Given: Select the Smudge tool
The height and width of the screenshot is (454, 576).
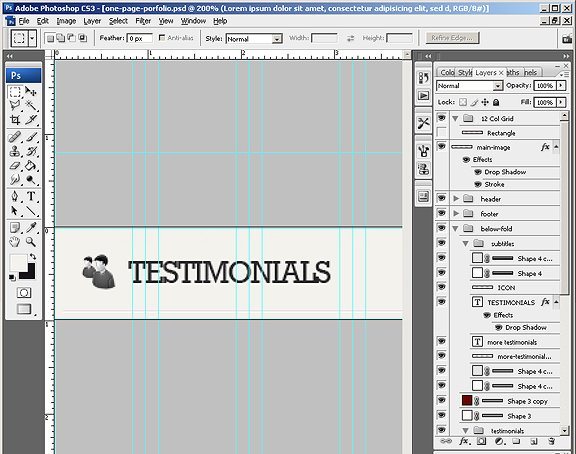Looking at the screenshot, I should (x=15, y=180).
